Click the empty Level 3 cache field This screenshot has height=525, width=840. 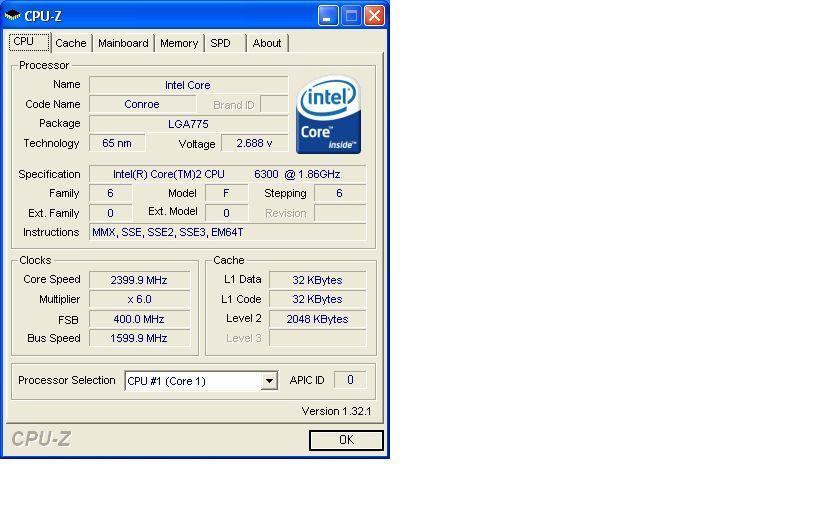[x=318, y=338]
